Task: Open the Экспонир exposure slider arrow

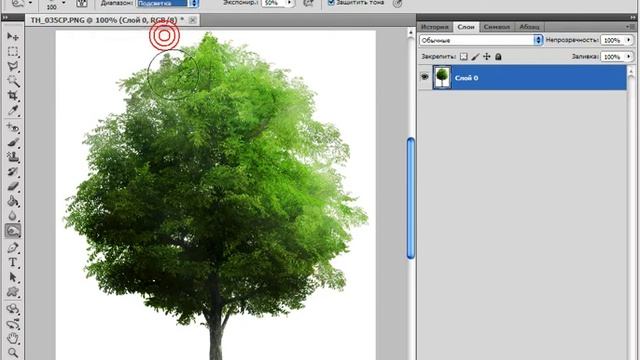Action: click(289, 3)
